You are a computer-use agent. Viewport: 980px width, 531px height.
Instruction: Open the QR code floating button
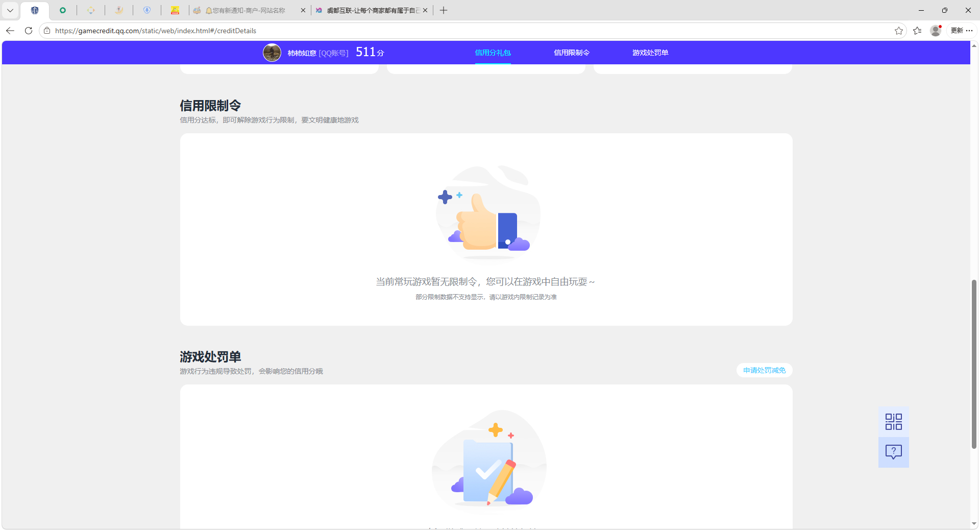(894, 422)
